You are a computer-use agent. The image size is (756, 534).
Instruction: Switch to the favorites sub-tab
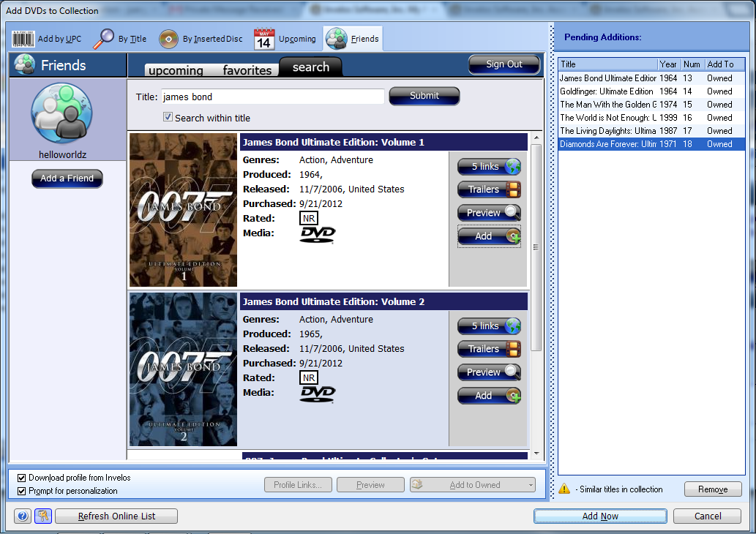click(x=247, y=70)
